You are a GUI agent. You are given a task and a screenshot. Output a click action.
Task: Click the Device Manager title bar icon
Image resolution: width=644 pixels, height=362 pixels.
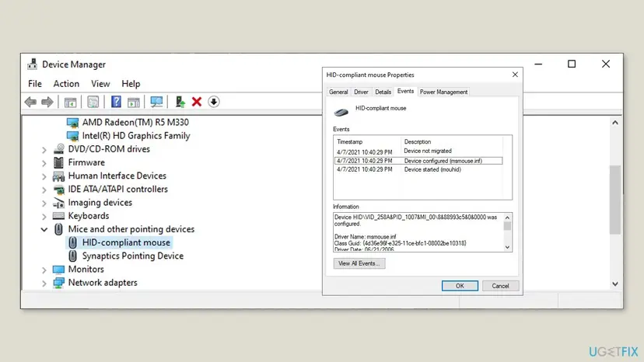click(32, 64)
